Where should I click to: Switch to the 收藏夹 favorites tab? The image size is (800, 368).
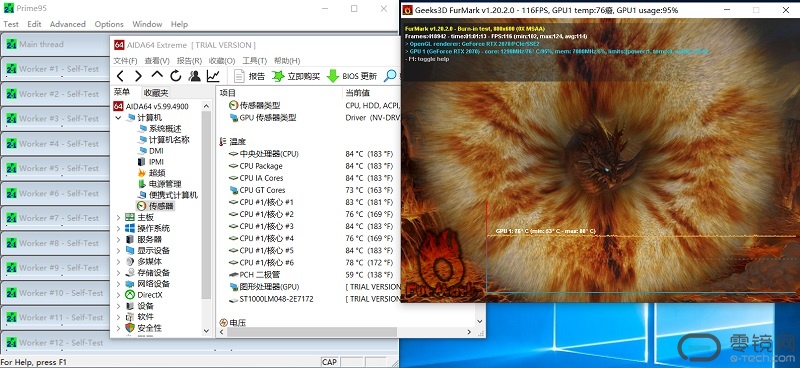click(x=156, y=93)
